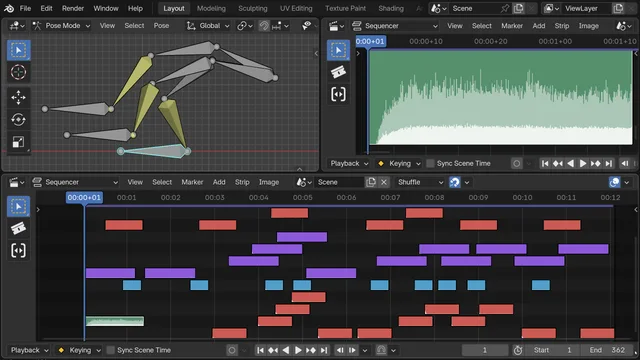Jump to start in top sequencer playback

pos(545,164)
